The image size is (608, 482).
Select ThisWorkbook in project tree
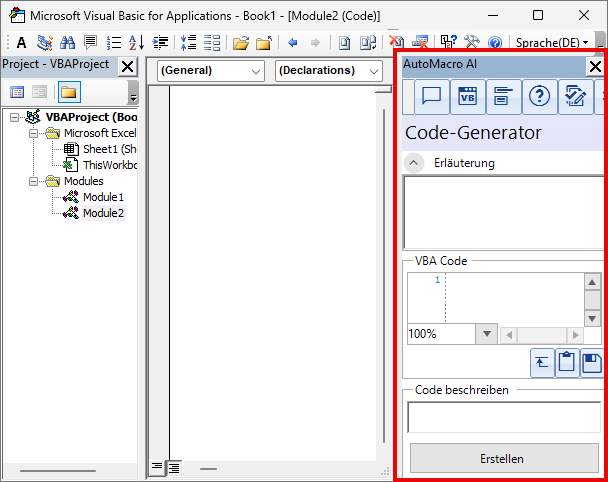pyautogui.click(x=100, y=165)
